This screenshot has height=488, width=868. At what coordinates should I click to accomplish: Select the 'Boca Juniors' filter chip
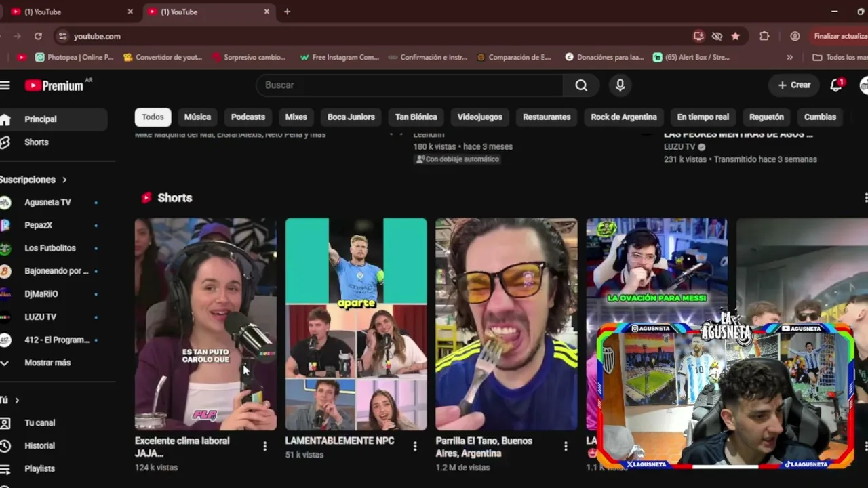coord(351,117)
